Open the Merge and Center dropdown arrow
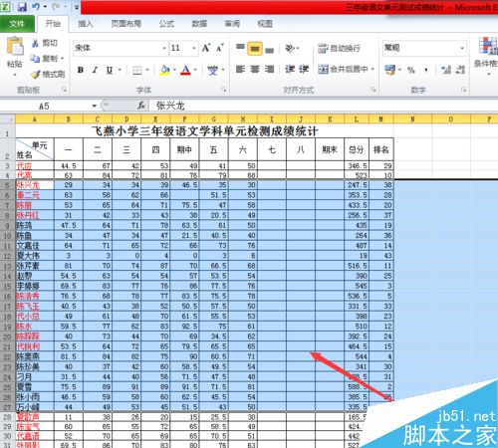This screenshot has width=498, height=448. point(373,69)
